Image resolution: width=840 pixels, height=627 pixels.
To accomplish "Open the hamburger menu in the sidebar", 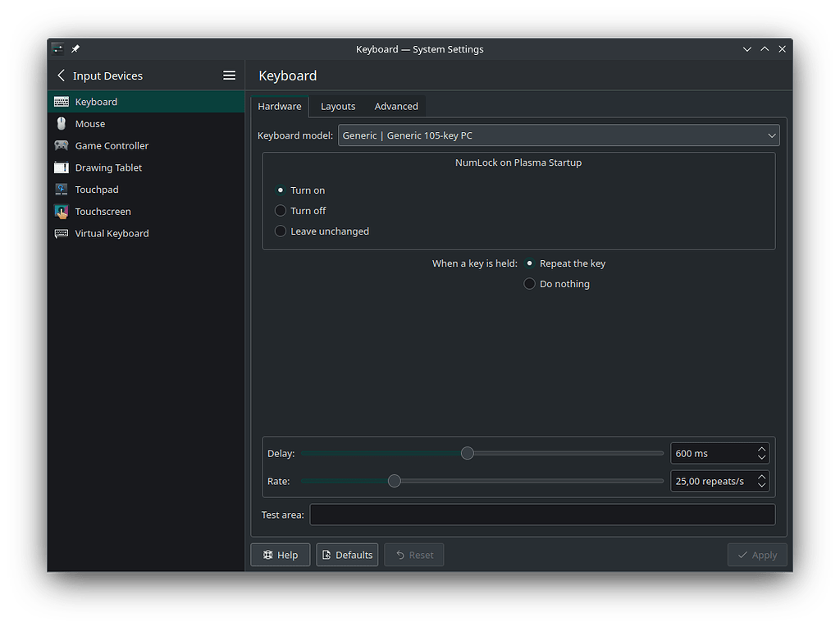I will [x=229, y=75].
